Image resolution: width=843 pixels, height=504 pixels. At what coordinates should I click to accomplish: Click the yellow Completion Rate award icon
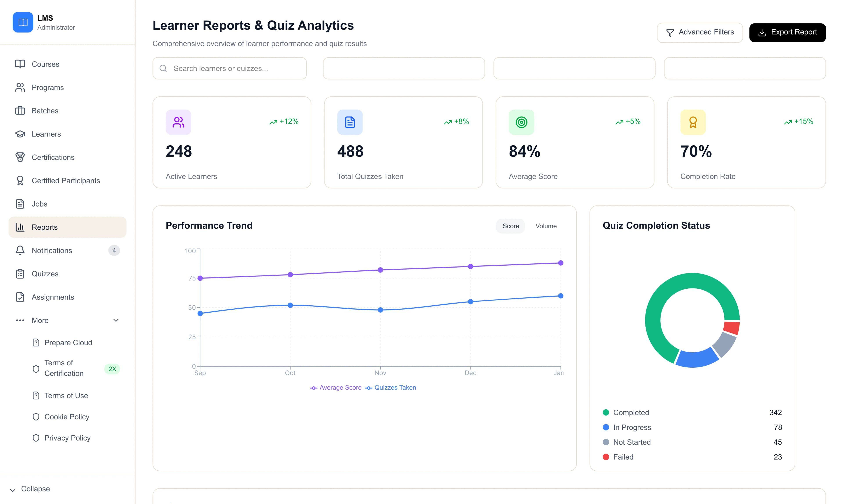[693, 122]
